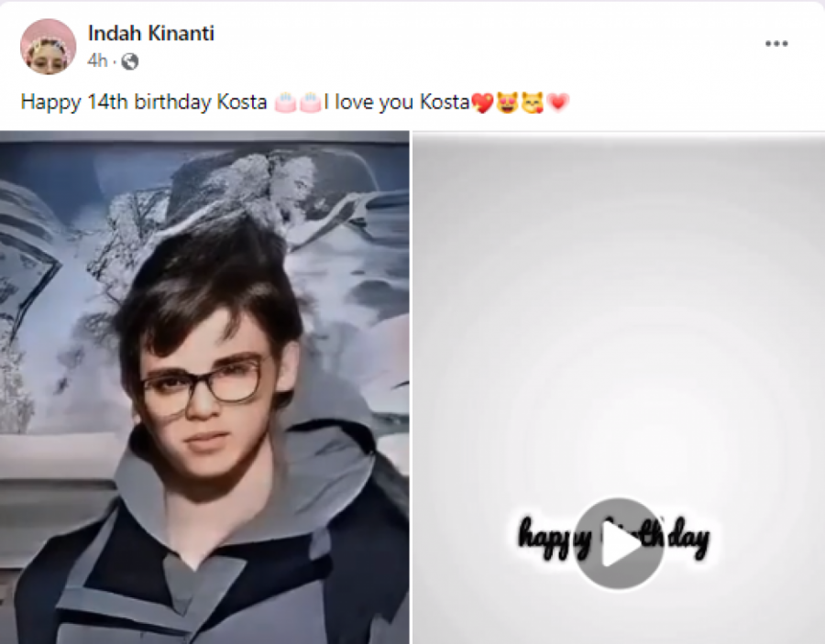This screenshot has height=644, width=825.
Task: Open the gray video thumbnail background
Action: point(618,315)
